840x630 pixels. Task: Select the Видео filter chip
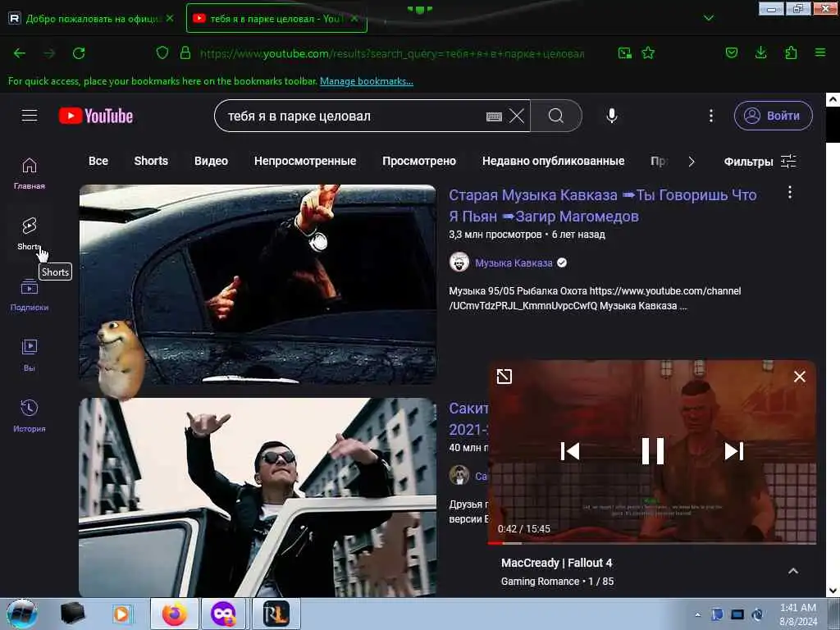pos(211,161)
